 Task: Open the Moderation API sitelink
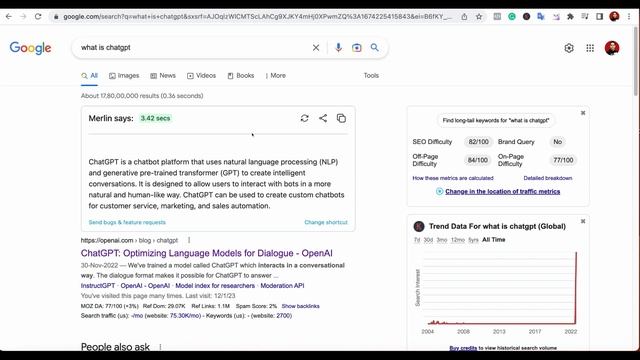point(282,286)
